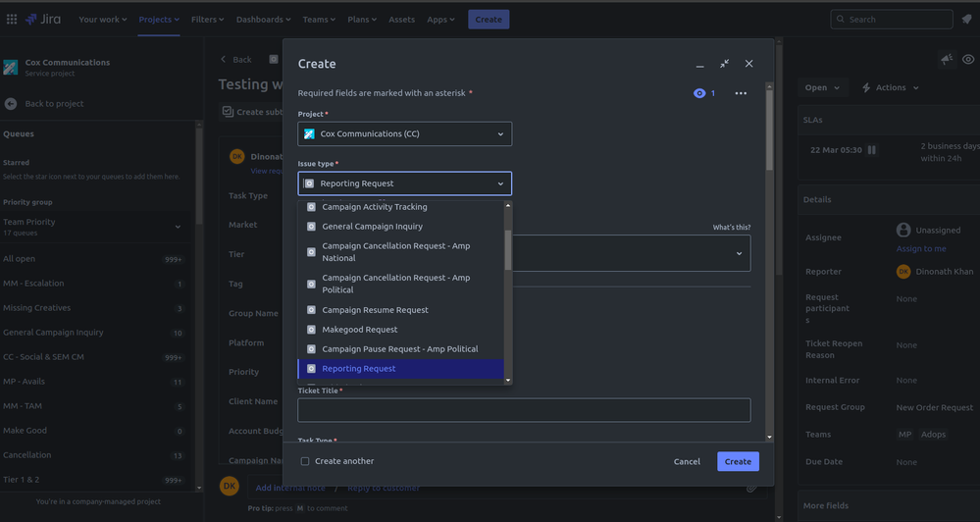
Task: Open the MM - Escalation queue
Action: click(94, 284)
